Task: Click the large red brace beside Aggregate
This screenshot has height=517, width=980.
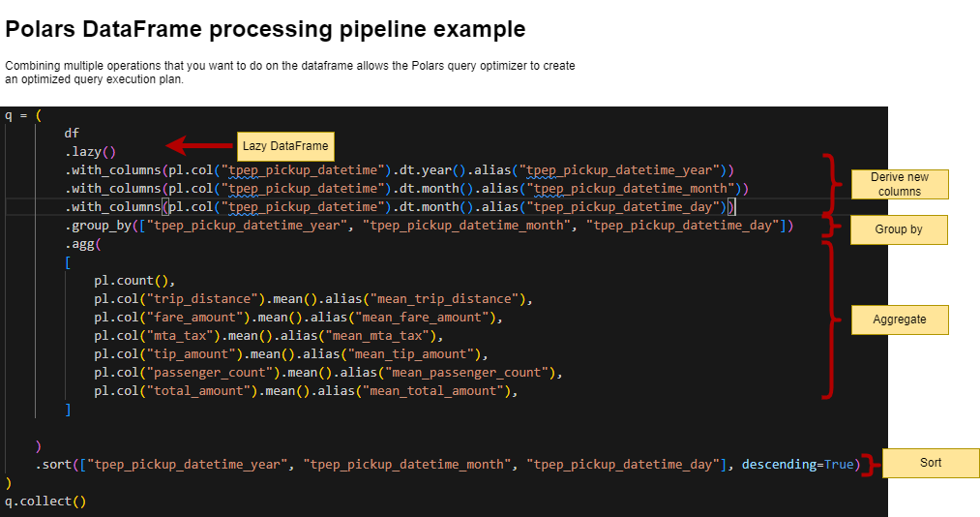Action: point(830,319)
